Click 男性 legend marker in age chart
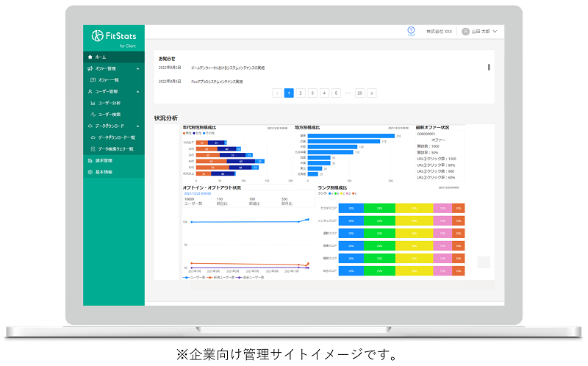The image size is (588, 366). click(x=184, y=133)
